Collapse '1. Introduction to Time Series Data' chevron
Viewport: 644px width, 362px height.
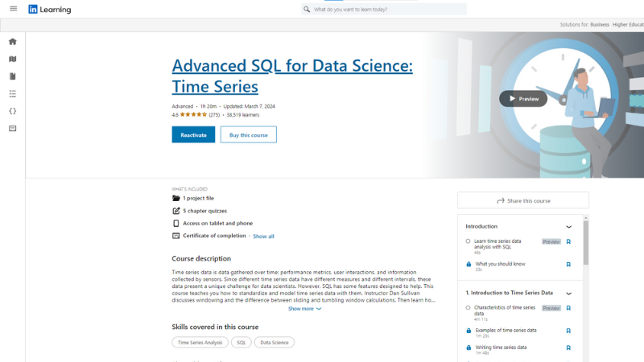pyautogui.click(x=569, y=293)
